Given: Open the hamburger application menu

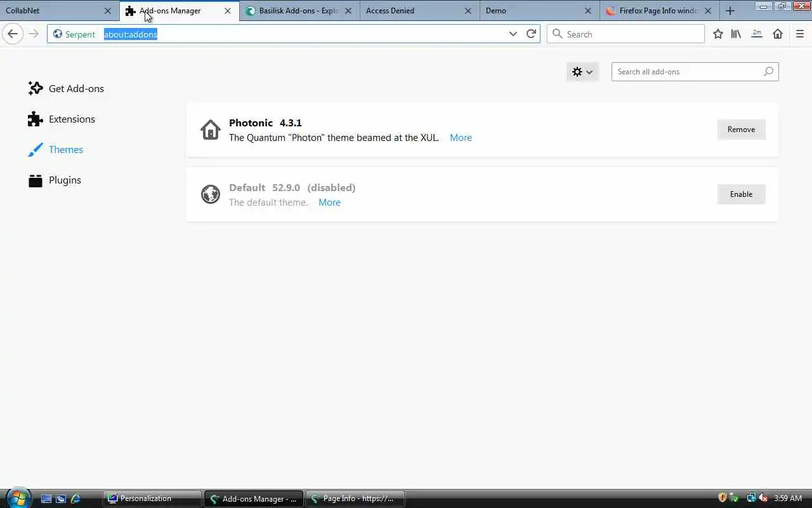Looking at the screenshot, I should click(x=799, y=34).
